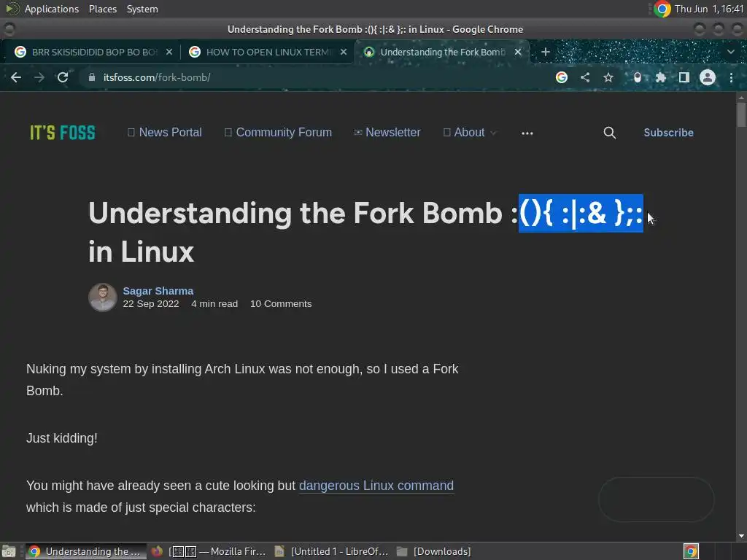Open the Applications menu
Viewport: 747px width, 560px height.
[52, 9]
